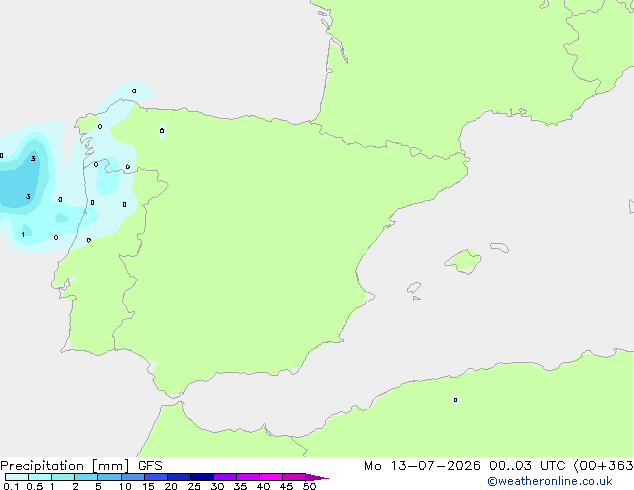Pick legend swatch between 20 and 25

tap(179, 477)
